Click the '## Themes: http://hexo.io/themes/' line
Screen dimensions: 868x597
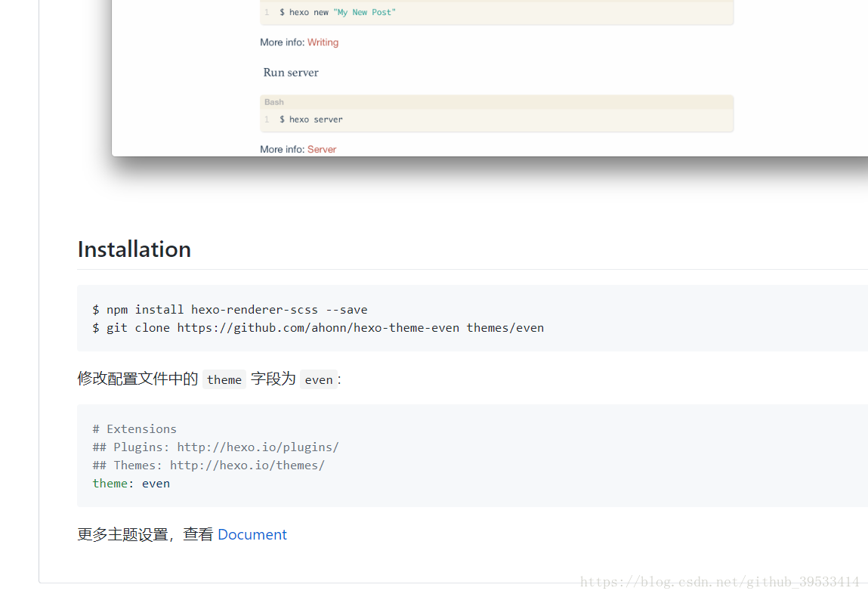[209, 466]
